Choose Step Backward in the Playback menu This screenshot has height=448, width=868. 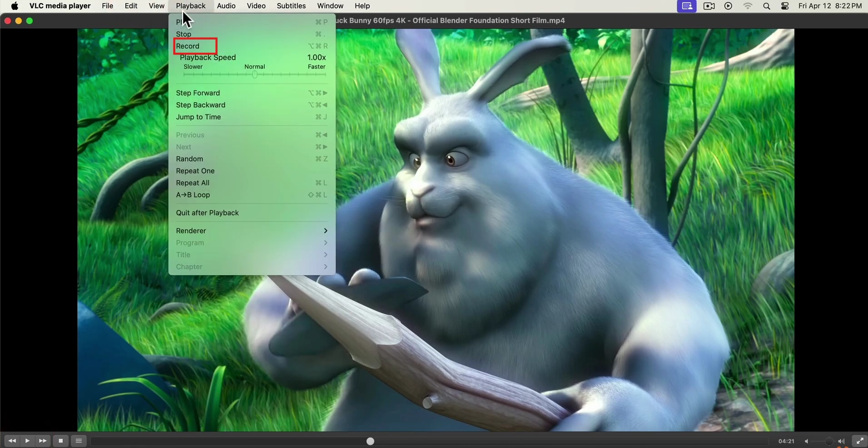[x=252, y=105]
